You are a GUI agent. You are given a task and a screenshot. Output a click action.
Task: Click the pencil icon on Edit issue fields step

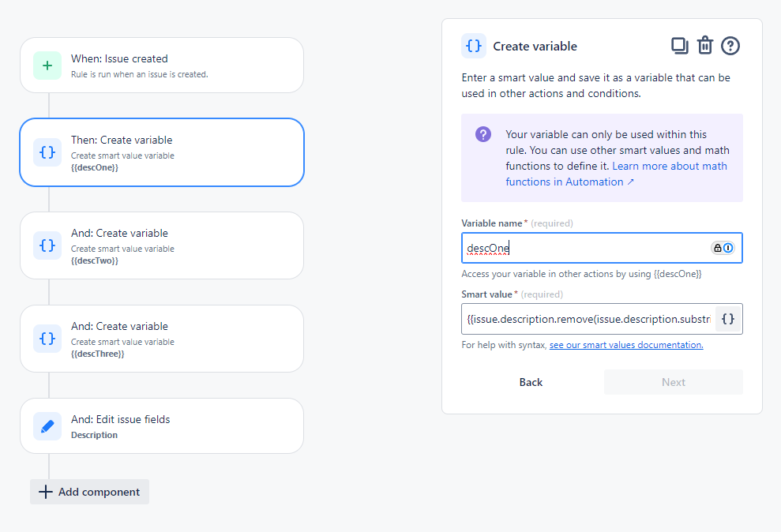(x=47, y=425)
